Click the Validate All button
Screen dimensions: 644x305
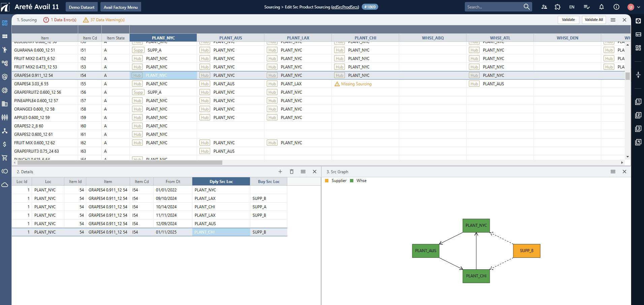tap(593, 20)
